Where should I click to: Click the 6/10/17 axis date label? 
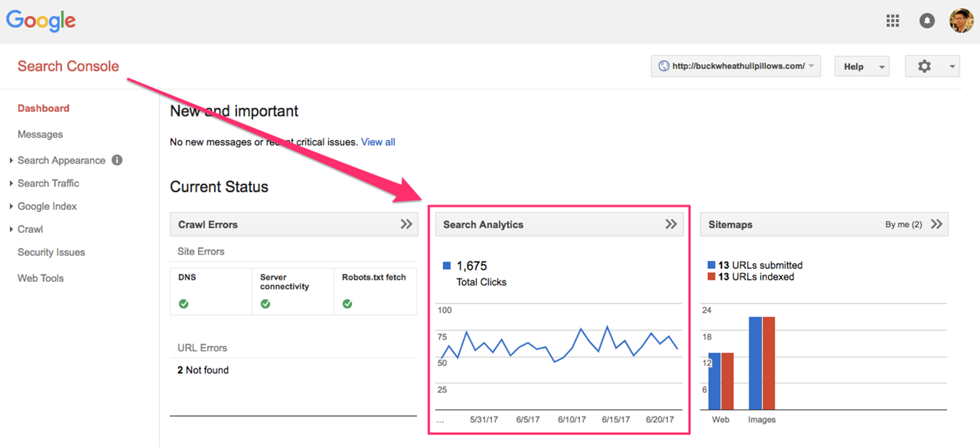click(x=574, y=420)
